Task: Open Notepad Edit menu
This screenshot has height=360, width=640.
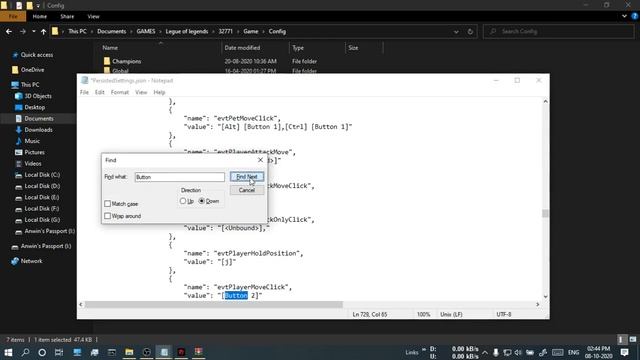Action: (x=100, y=92)
